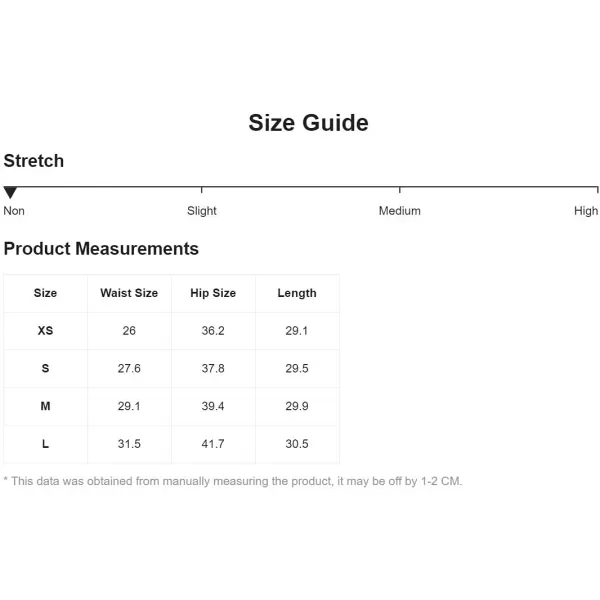Screen dimensions: 600x600
Task: Click the Medium stretch label
Action: coord(399,211)
